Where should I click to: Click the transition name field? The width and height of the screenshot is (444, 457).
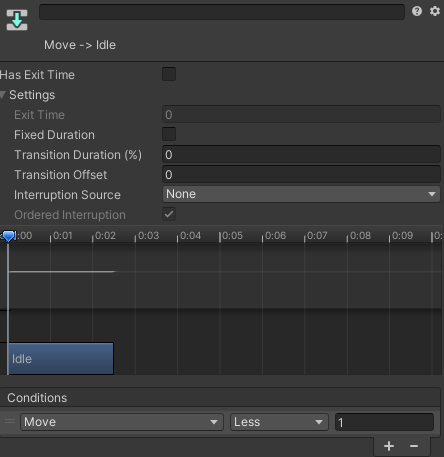pos(222,12)
